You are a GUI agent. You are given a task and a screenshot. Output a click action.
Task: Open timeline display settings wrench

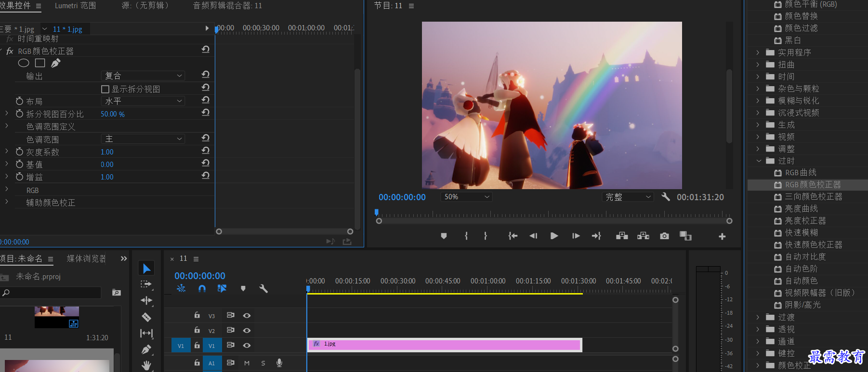(x=263, y=288)
